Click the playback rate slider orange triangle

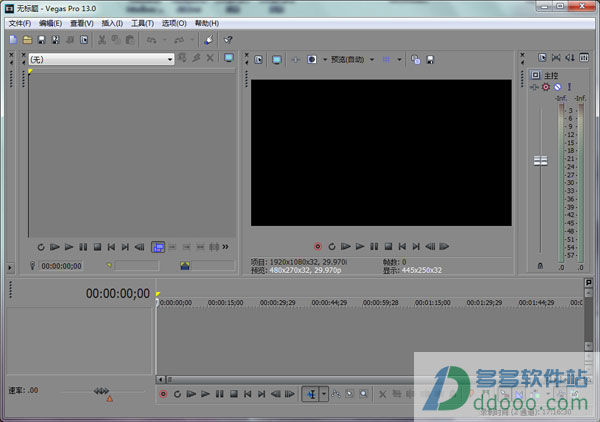click(x=110, y=399)
